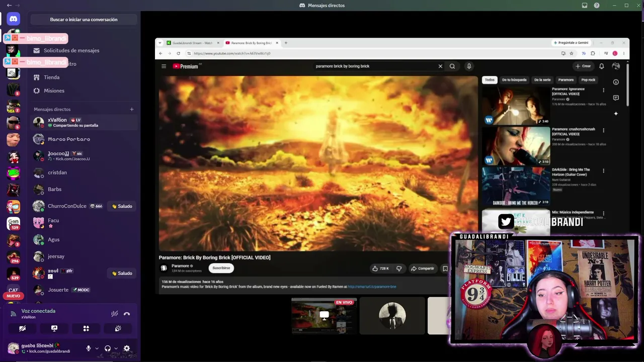Image resolution: width=644 pixels, height=362 pixels.
Task: Open the activities launcher icon
Action: (86, 328)
